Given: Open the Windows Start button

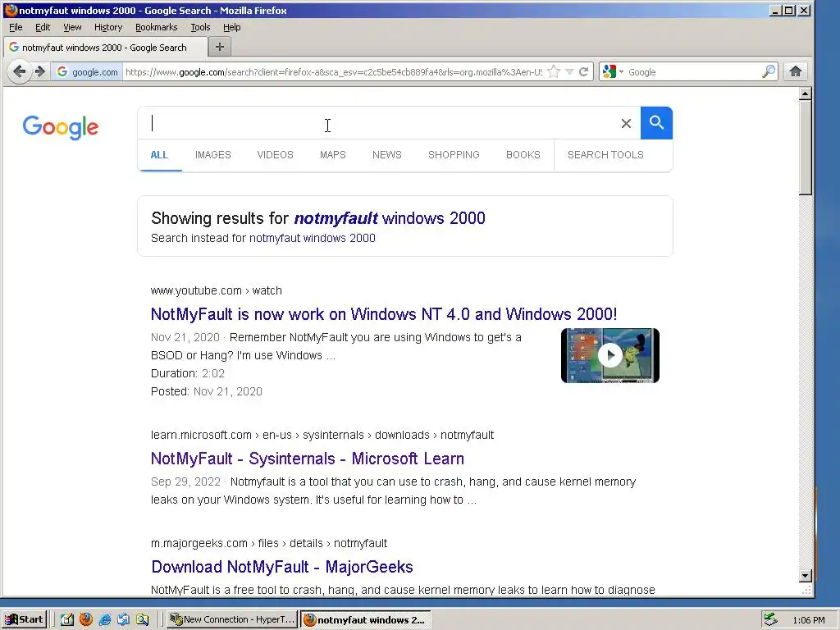Looking at the screenshot, I should pos(25,620).
